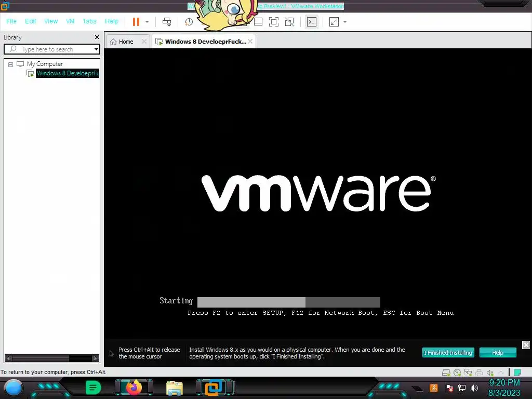Open the Tabs menu
Screen dimensions: 532x399
coord(89,21)
